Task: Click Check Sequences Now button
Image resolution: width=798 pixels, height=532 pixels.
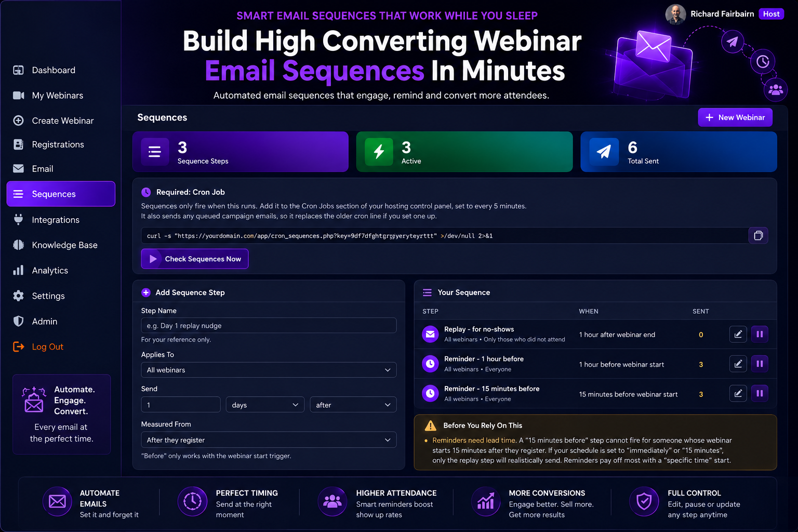Action: click(195, 259)
